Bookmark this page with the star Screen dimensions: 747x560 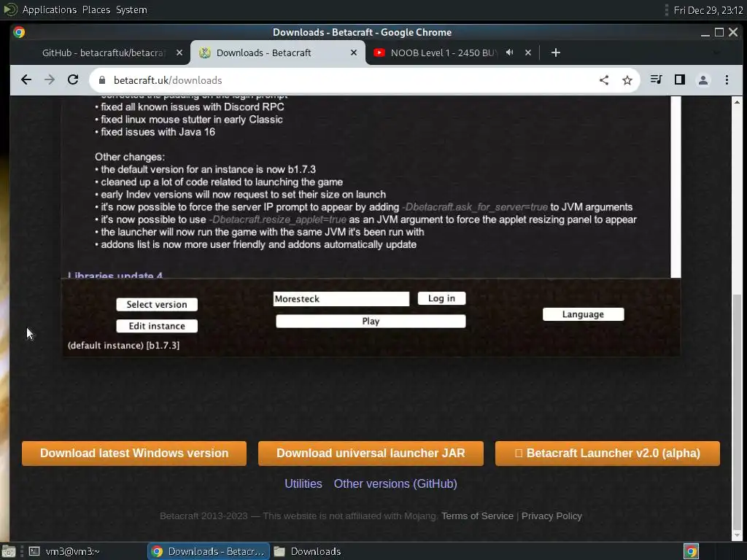[x=627, y=80]
